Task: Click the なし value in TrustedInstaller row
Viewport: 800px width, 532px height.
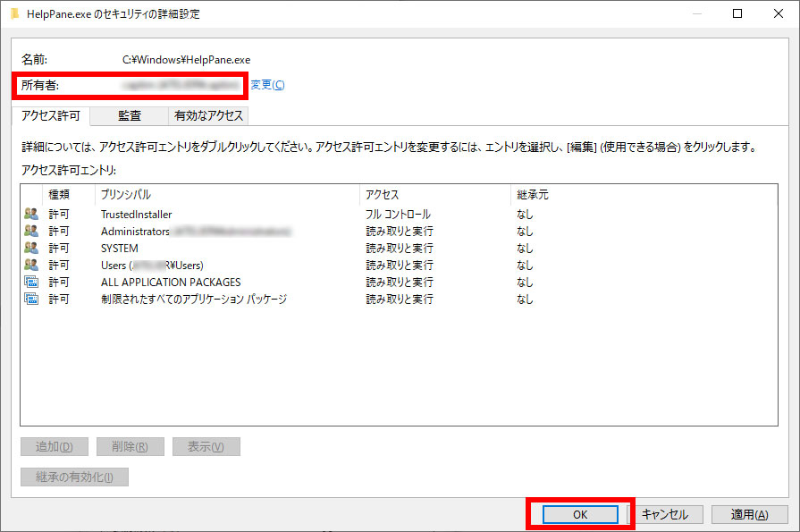Action: tap(525, 215)
